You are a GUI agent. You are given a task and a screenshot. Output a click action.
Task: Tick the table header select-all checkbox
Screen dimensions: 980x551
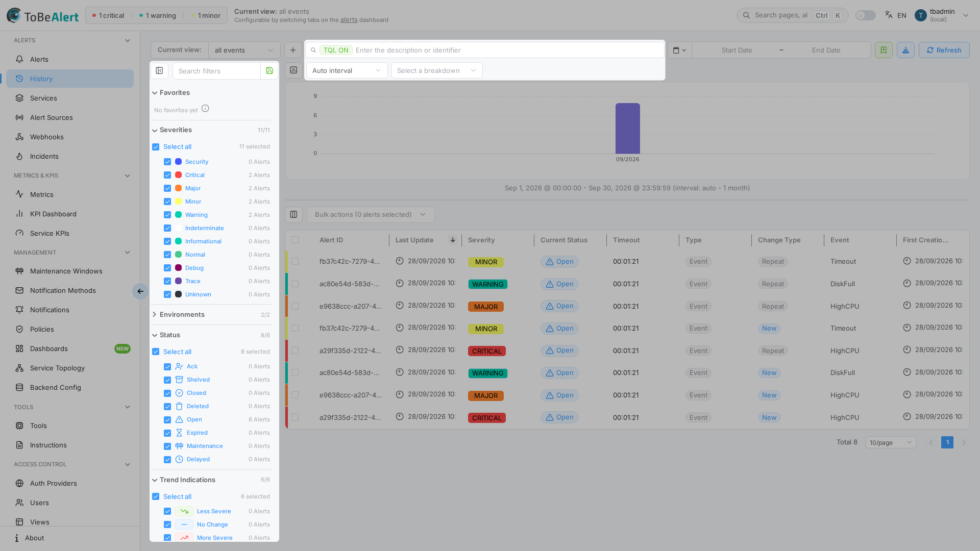pyautogui.click(x=295, y=240)
